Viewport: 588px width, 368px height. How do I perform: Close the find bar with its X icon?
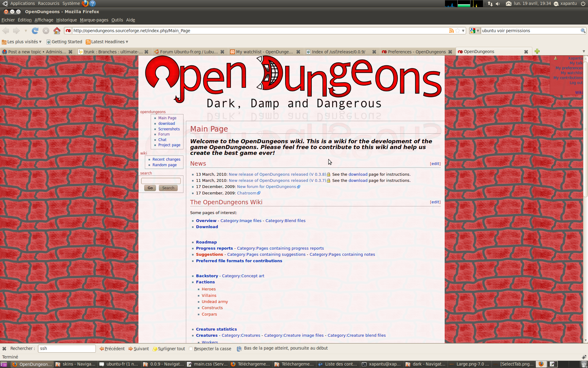click(x=4, y=349)
